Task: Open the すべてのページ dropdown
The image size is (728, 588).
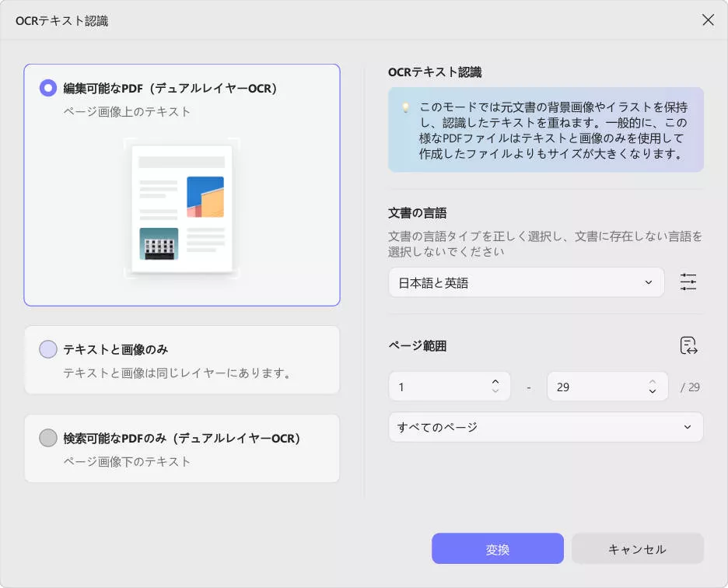Action: (546, 427)
